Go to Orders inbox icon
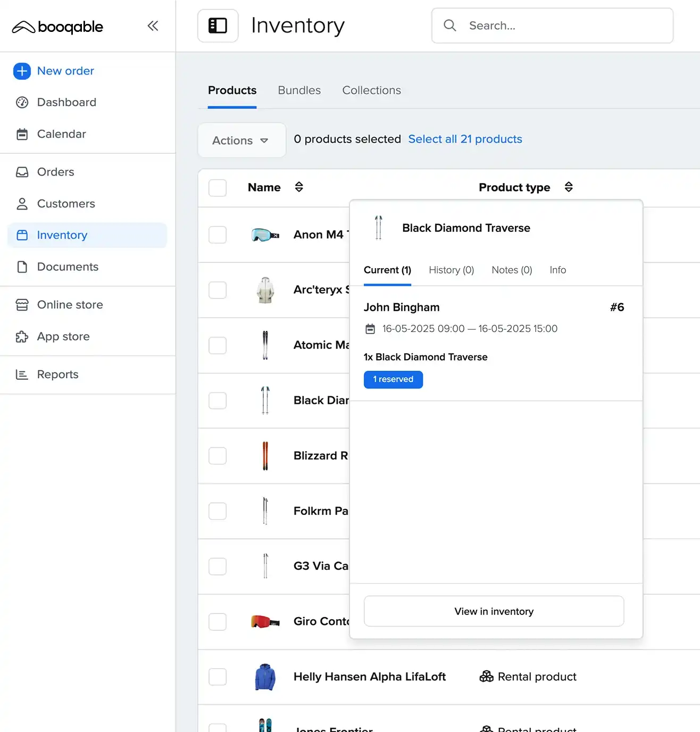This screenshot has width=700, height=732. 22,172
